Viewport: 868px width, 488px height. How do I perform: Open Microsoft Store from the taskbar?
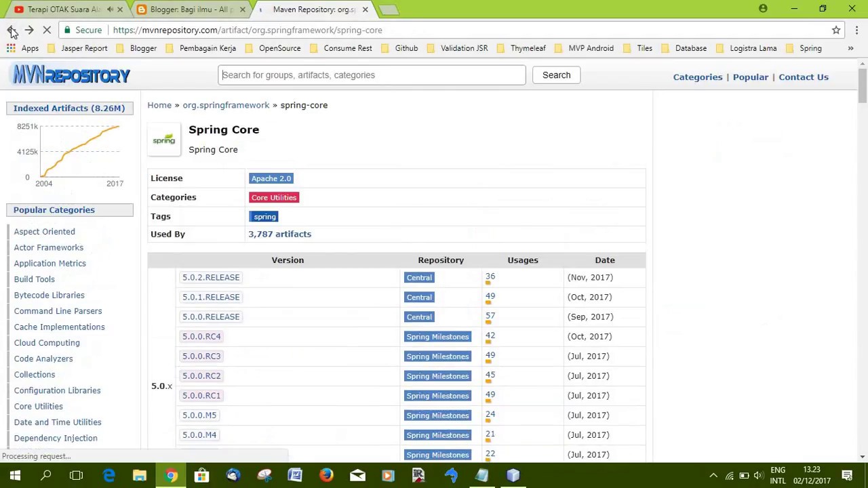point(202,476)
